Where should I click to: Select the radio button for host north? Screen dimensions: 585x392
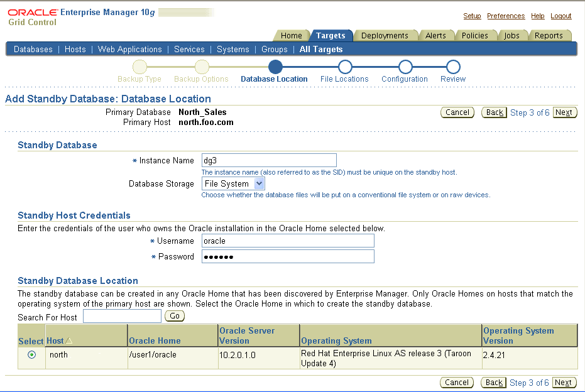tap(32, 355)
